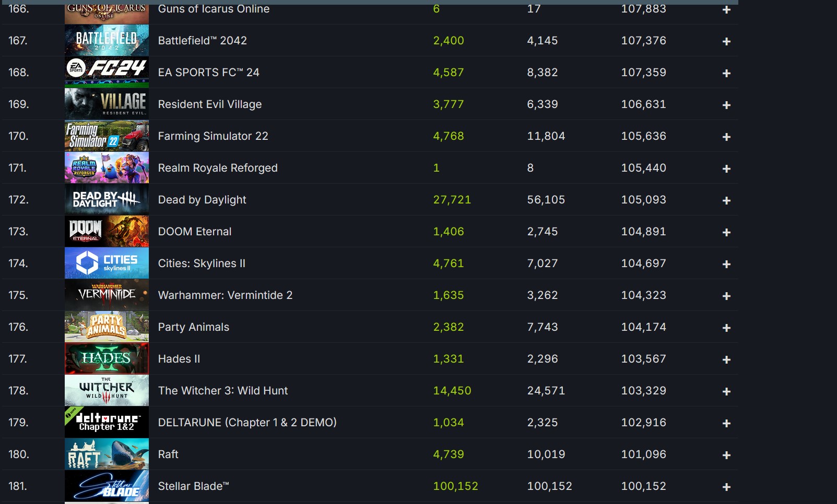Open the Battlefield™ 2042 title link
The width and height of the screenshot is (837, 504).
coord(203,40)
